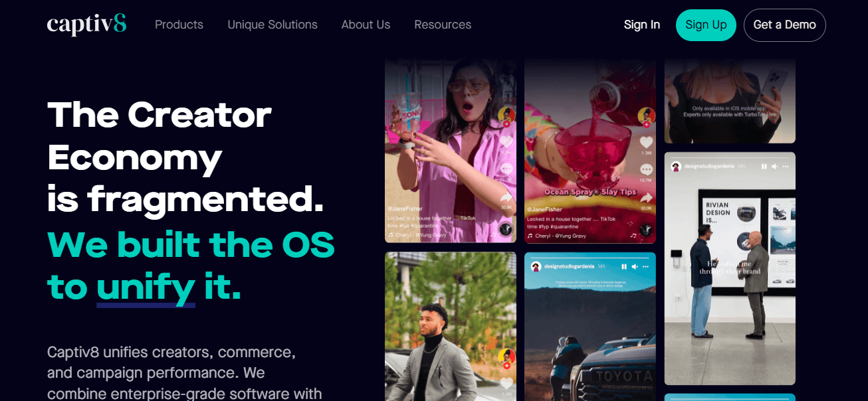Viewport: 868px width, 401px height.
Task: Click the share arrow on the pink shirt video
Action: pos(506,197)
